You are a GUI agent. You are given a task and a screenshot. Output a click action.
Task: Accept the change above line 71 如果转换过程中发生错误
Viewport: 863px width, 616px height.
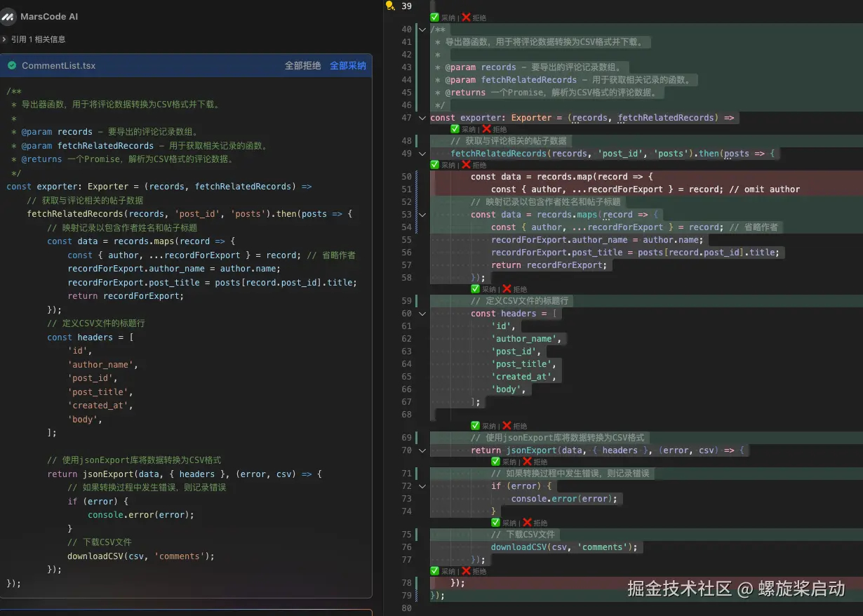[x=504, y=462]
